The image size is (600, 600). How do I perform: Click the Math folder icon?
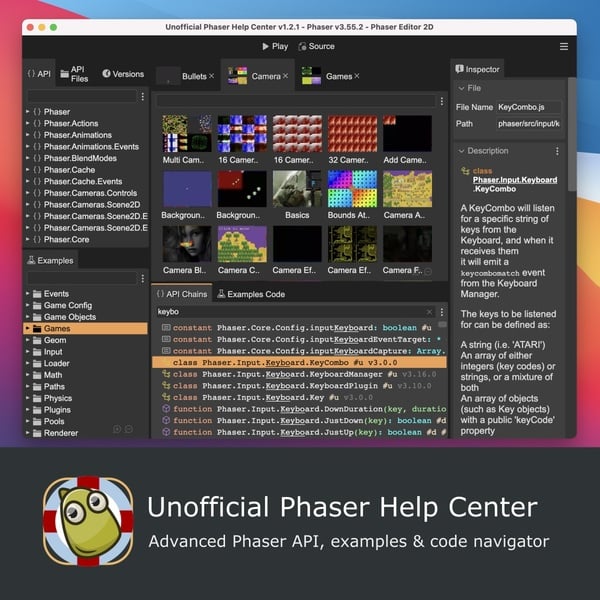pyautogui.click(x=37, y=375)
